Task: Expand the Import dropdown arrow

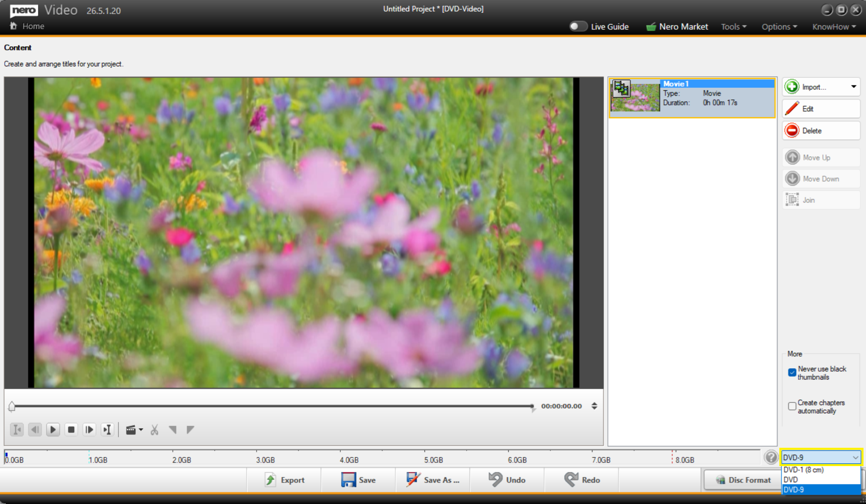Action: [853, 87]
